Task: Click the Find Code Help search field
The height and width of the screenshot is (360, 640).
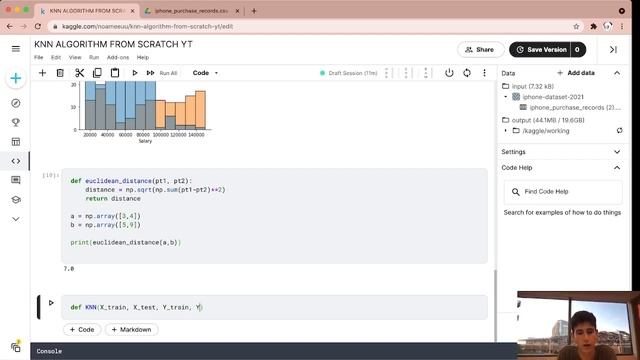Action: (x=563, y=191)
